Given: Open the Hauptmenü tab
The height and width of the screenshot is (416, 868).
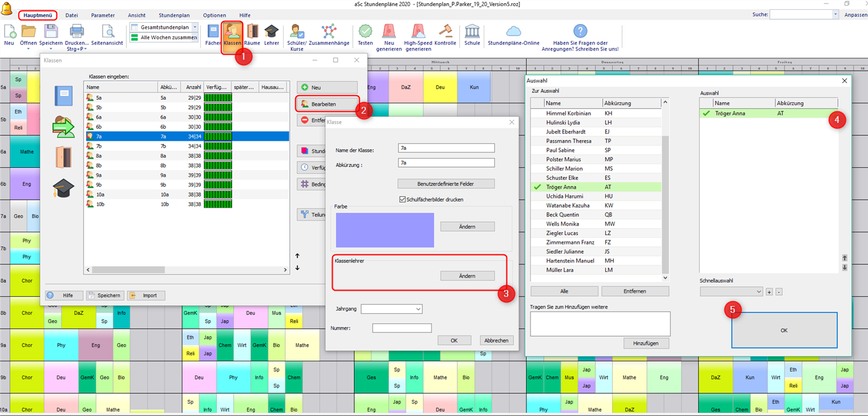Looking at the screenshot, I should 37,15.
